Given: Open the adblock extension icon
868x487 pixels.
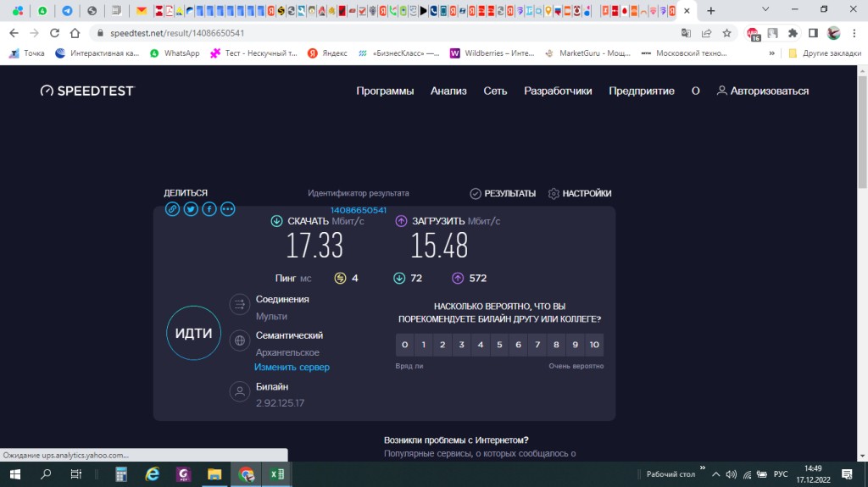Looking at the screenshot, I should pyautogui.click(x=753, y=34).
